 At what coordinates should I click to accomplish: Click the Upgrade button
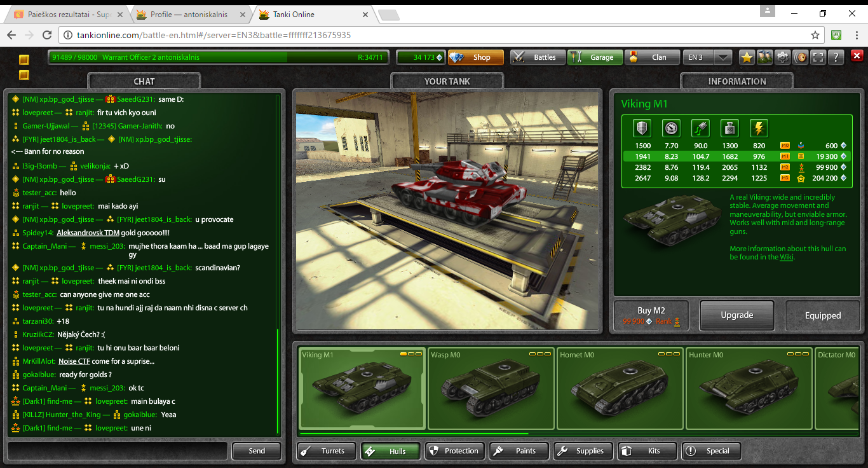click(737, 315)
